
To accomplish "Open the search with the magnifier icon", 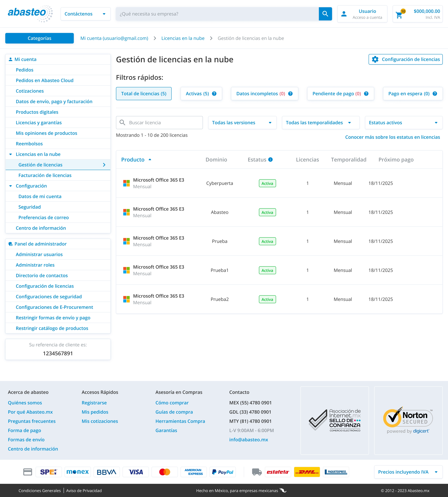I will 325,14.
